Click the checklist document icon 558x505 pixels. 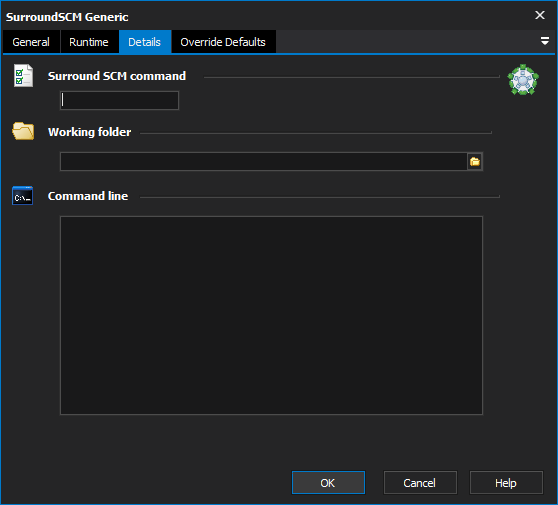click(x=23, y=75)
